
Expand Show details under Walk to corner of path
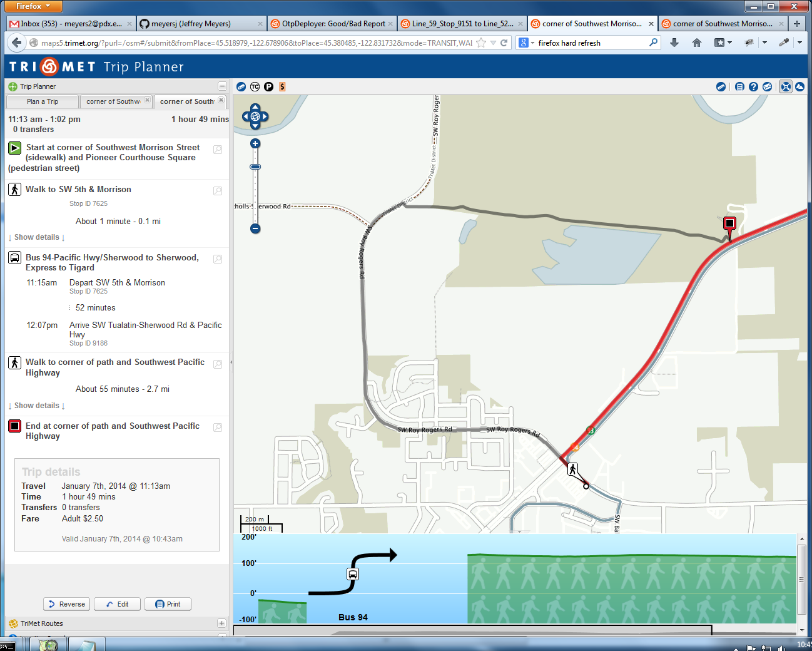click(x=37, y=406)
